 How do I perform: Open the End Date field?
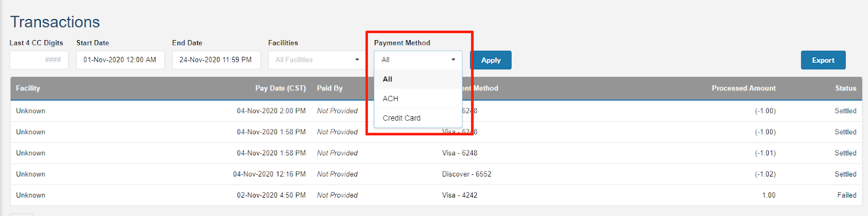pyautogui.click(x=216, y=60)
